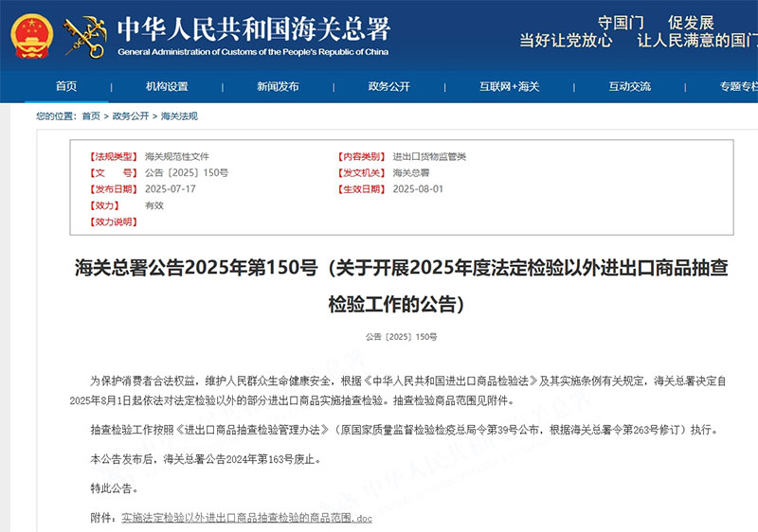Open the 首页 navigation tab
The image size is (758, 532).
point(65,86)
